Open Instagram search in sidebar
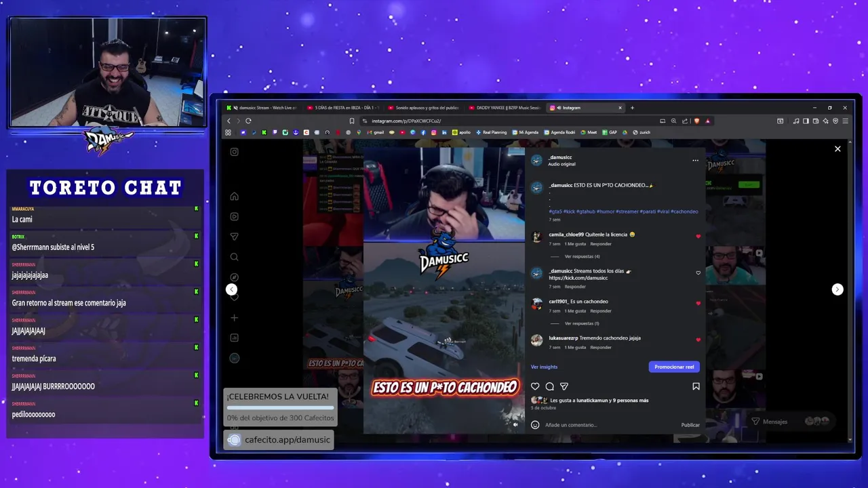This screenshot has height=488, width=868. pyautogui.click(x=234, y=257)
